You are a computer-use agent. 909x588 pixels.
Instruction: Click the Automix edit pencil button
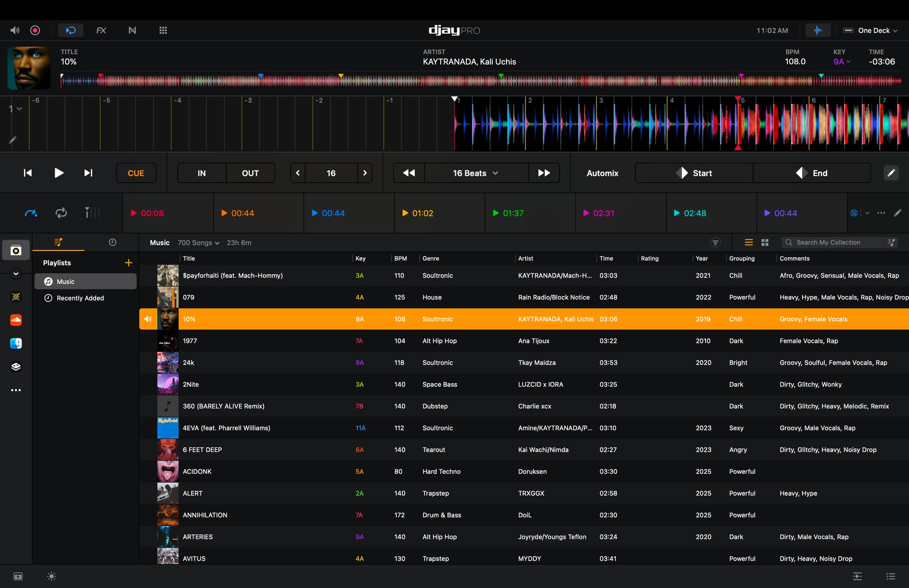click(891, 173)
